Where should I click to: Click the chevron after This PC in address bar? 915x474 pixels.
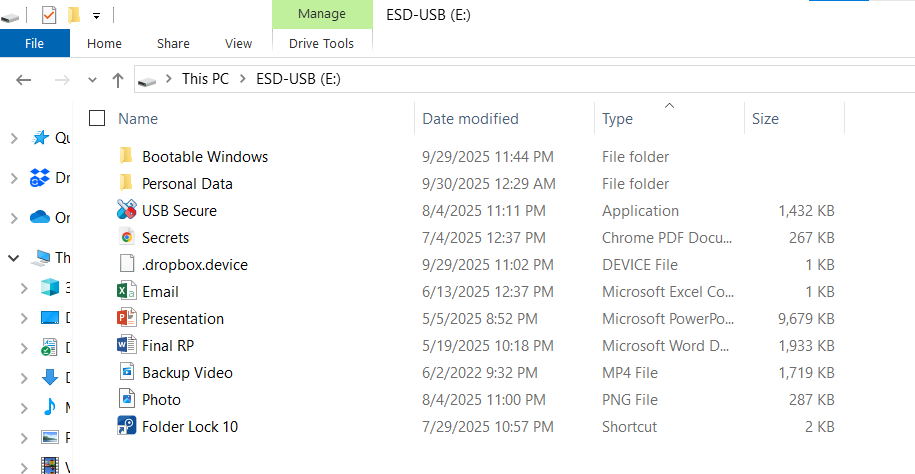click(243, 79)
